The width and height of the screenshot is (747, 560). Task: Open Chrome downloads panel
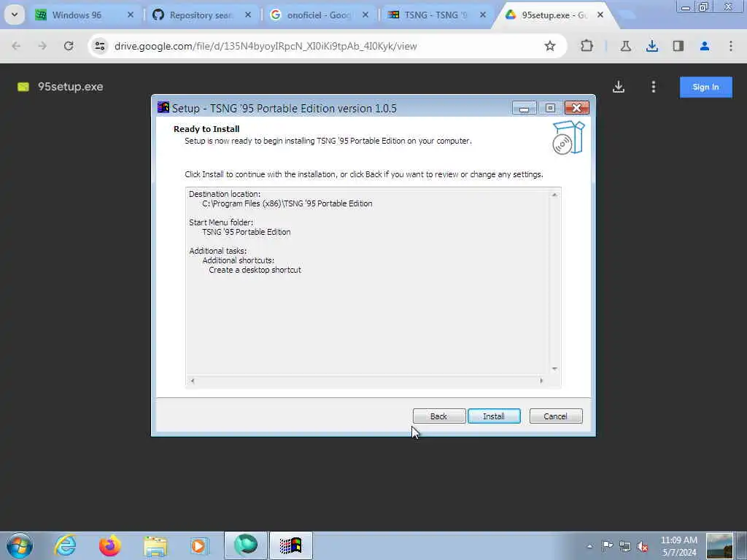[651, 46]
